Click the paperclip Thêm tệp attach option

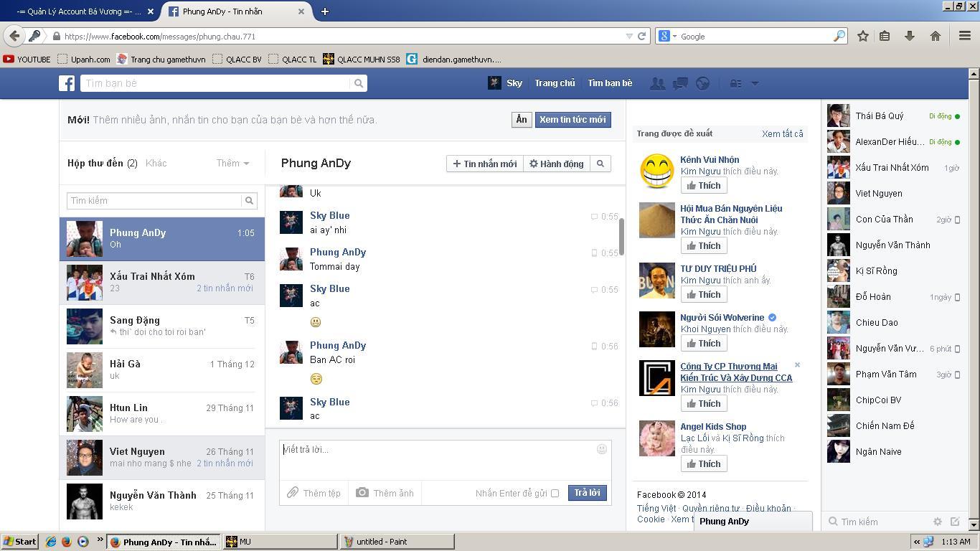click(314, 493)
